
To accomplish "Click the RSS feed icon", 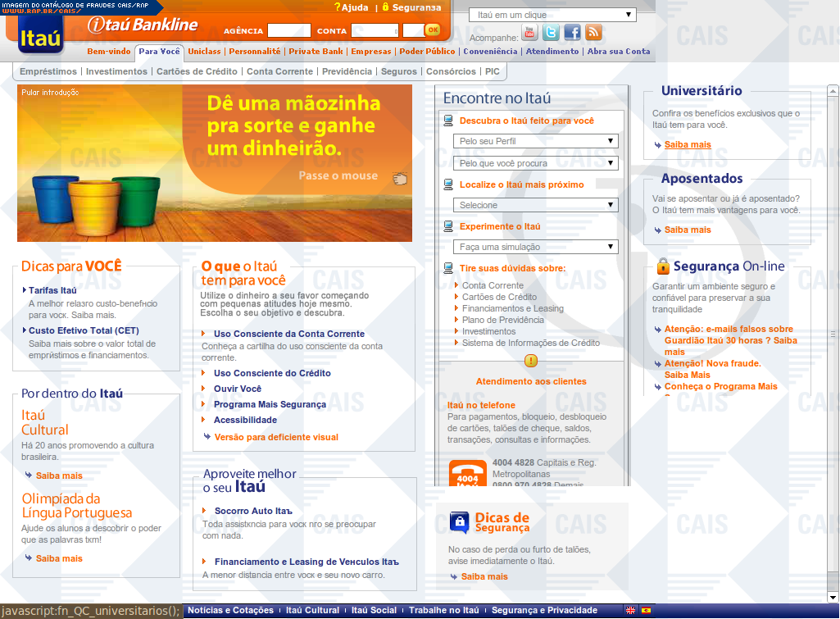I will tap(593, 33).
